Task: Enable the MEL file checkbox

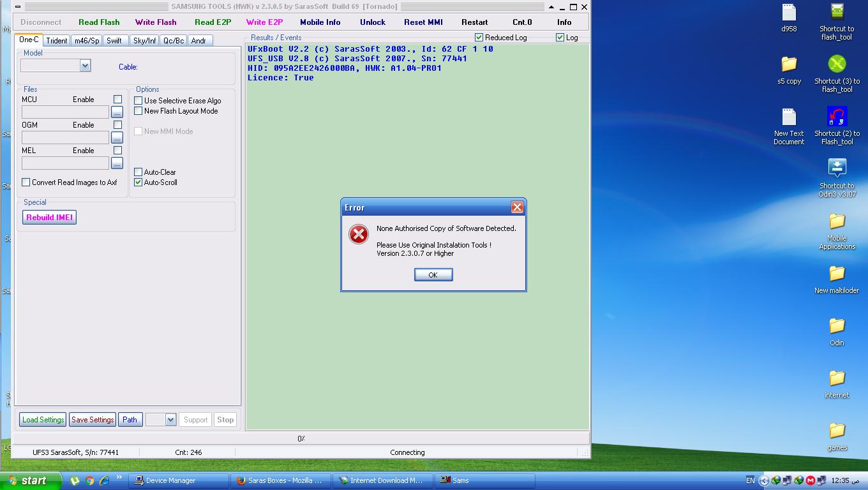Action: click(117, 151)
